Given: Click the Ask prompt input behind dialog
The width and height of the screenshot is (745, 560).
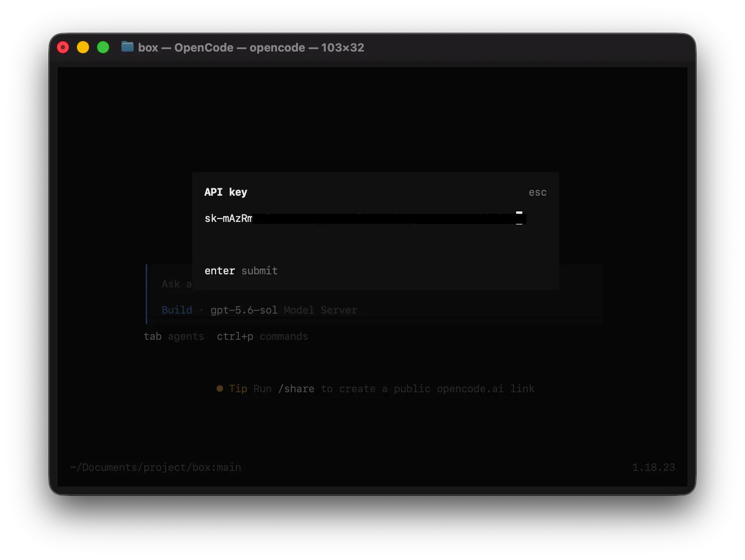Looking at the screenshot, I should 176,284.
